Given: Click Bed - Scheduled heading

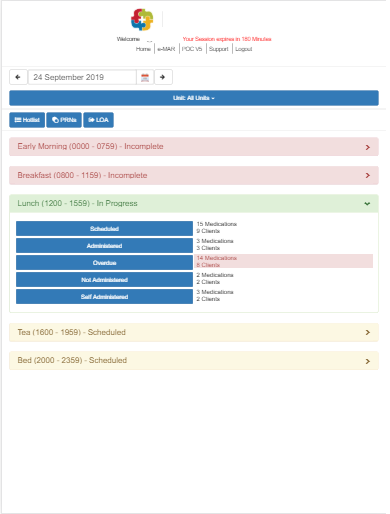Looking at the screenshot, I should (x=72, y=360).
